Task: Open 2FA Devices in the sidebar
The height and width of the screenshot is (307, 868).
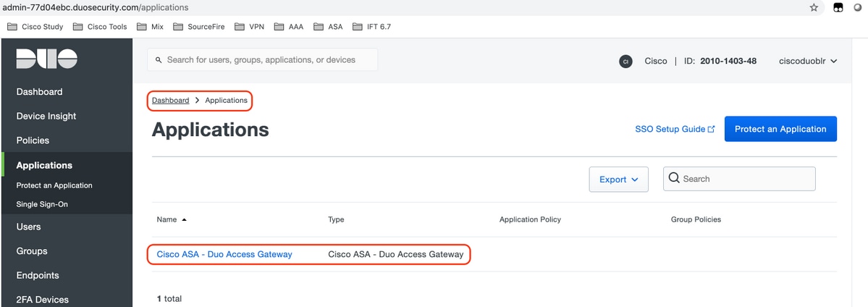Action: pyautogui.click(x=43, y=300)
